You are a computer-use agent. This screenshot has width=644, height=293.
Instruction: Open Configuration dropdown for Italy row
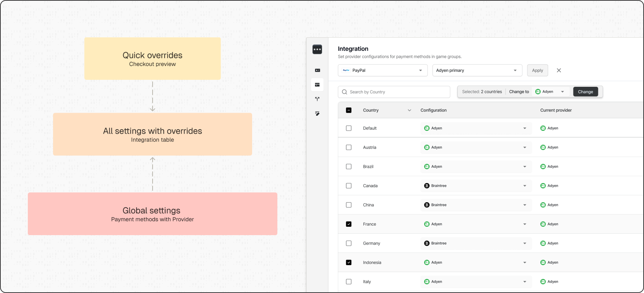476,282
